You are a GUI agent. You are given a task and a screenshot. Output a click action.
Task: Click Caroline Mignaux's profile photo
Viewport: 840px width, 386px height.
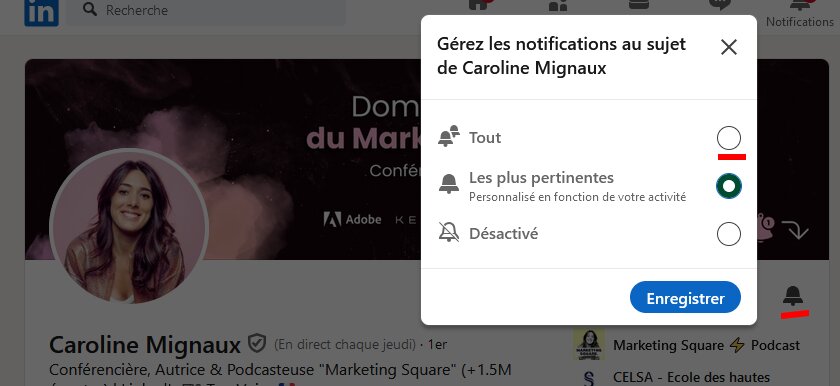click(x=129, y=229)
